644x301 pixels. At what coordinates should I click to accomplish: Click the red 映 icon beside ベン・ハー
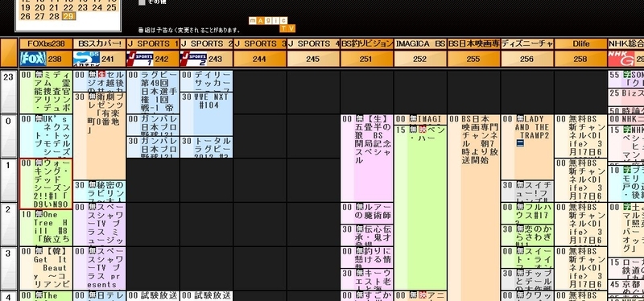click(x=423, y=130)
